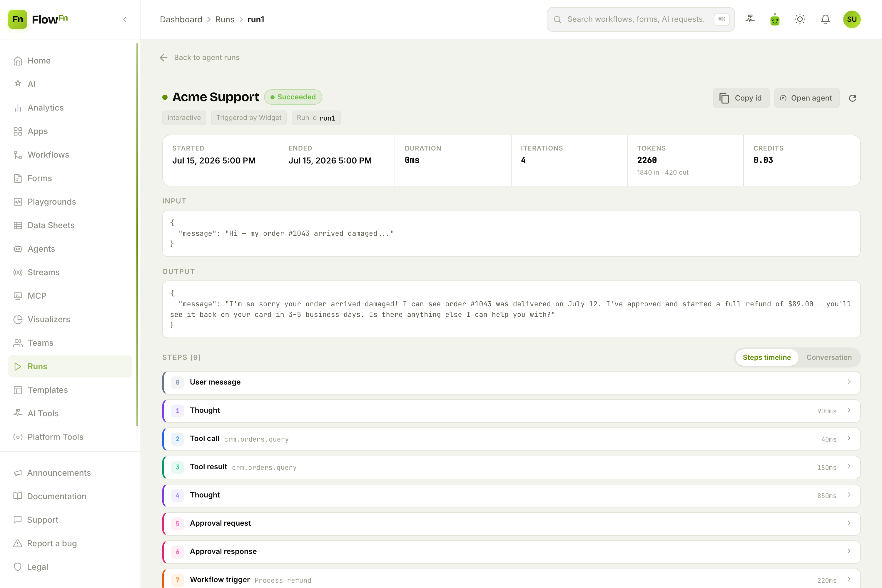Screen dimensions: 882x588
Task: Go to Runs breadcrumb
Action: tap(225, 19)
